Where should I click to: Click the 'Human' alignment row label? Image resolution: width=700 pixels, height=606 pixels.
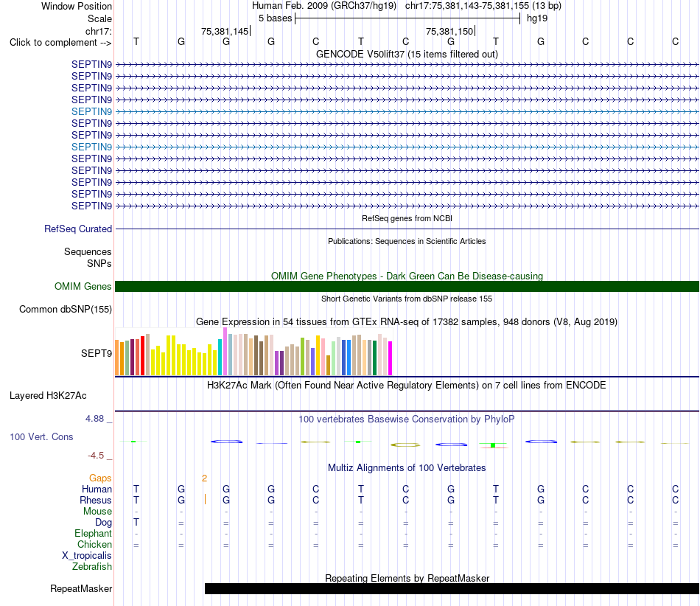pos(97,489)
